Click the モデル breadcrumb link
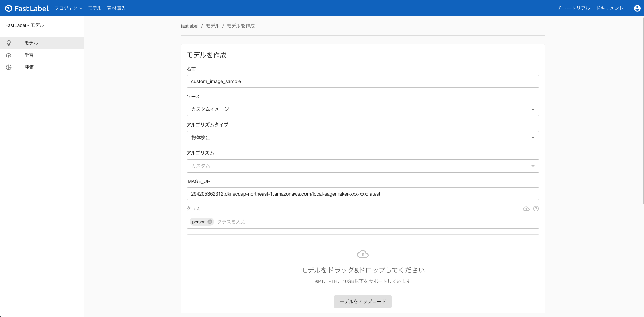Screen dimensions: 644x317 [213, 26]
